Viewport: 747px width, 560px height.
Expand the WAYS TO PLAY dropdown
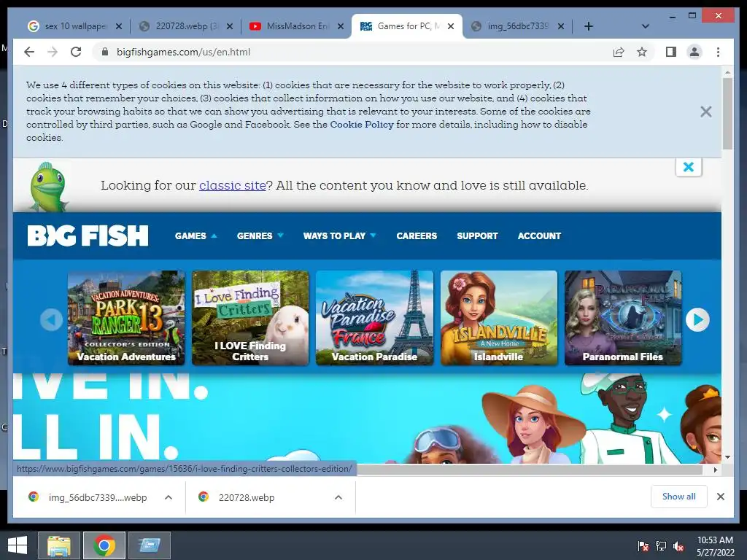[x=339, y=236]
